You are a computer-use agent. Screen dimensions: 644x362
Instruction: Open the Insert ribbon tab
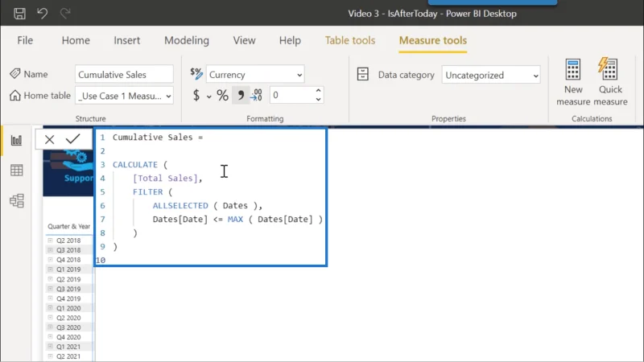point(127,40)
